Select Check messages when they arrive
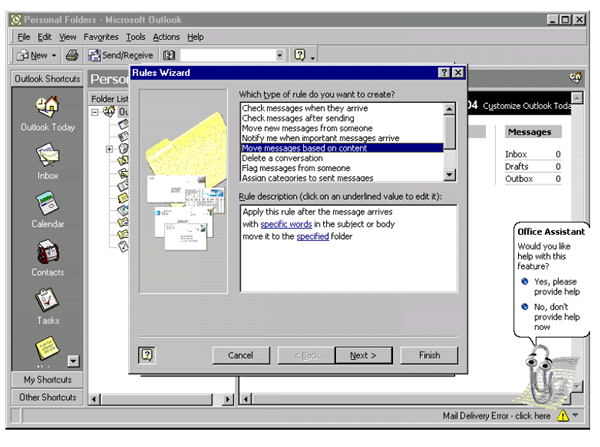 tap(342, 108)
